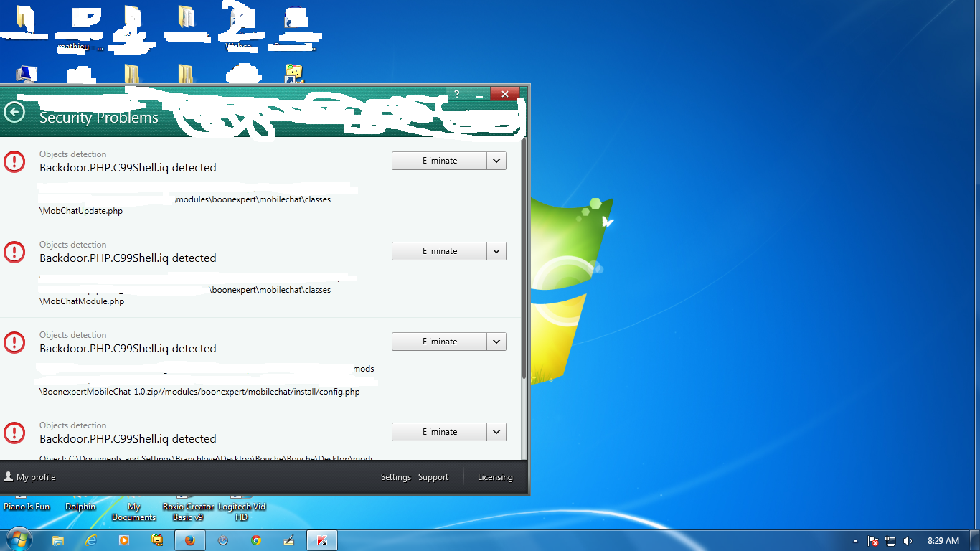Expand Eliminate dropdown for MobChatUpdate.php threat

click(x=496, y=161)
